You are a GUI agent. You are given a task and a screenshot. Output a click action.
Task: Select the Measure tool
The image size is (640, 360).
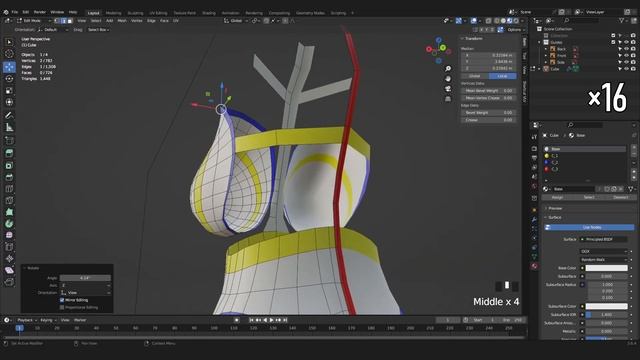[x=9, y=127]
